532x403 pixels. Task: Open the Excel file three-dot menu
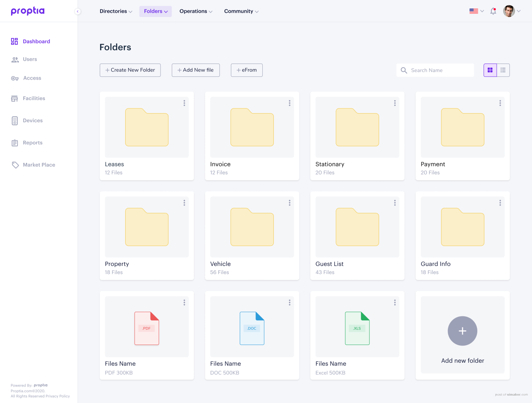coord(395,303)
